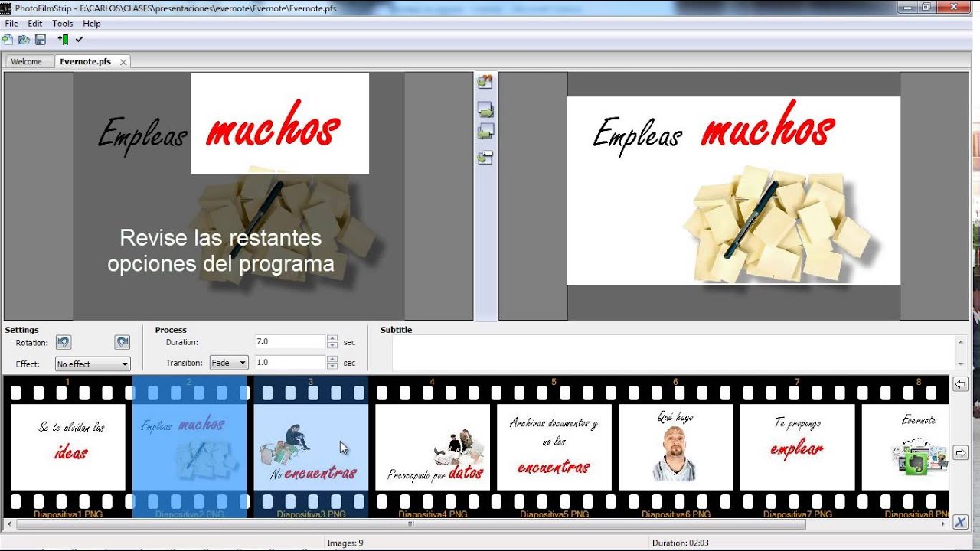
Task: Click the start-position image editor on the left
Action: (238, 196)
